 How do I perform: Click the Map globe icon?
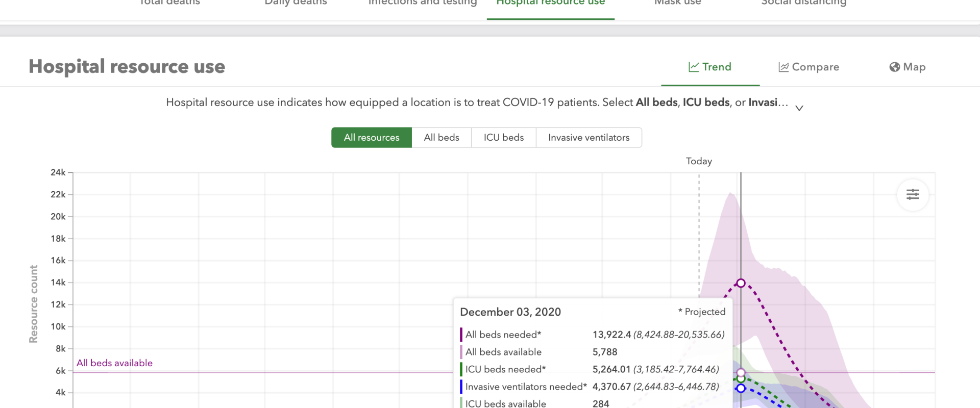pyautogui.click(x=894, y=67)
